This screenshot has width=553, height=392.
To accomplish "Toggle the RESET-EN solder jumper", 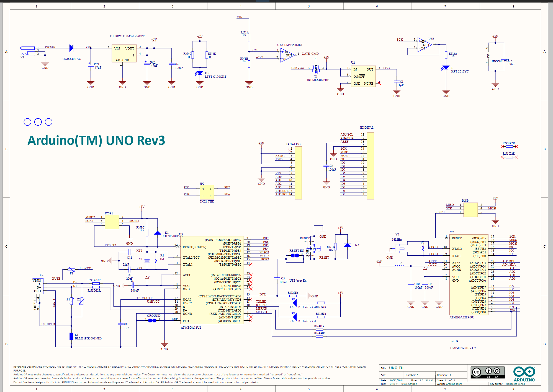I will (294, 256).
